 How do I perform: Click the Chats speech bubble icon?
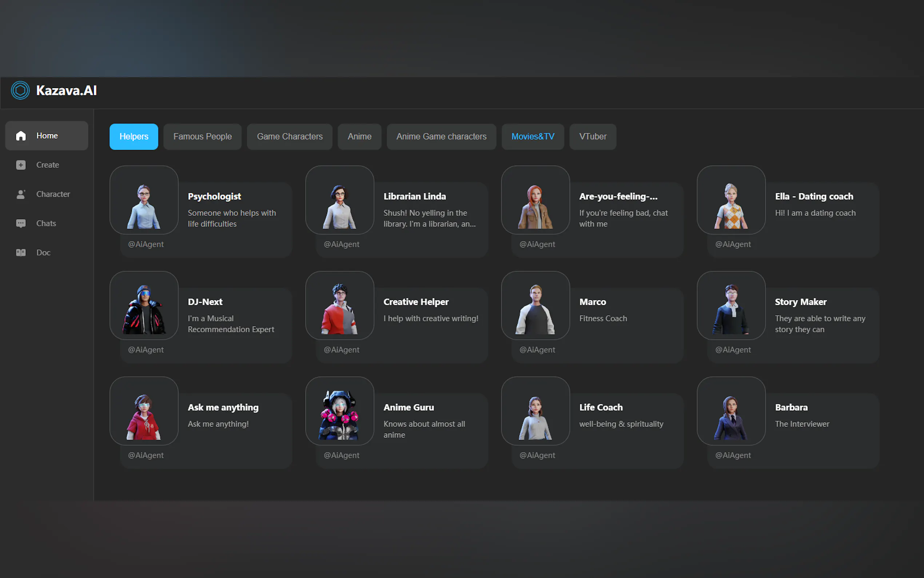tap(21, 223)
